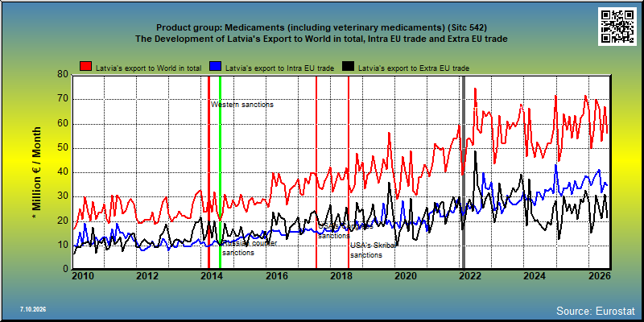Click the x-axis label 2020

[x=407, y=275]
